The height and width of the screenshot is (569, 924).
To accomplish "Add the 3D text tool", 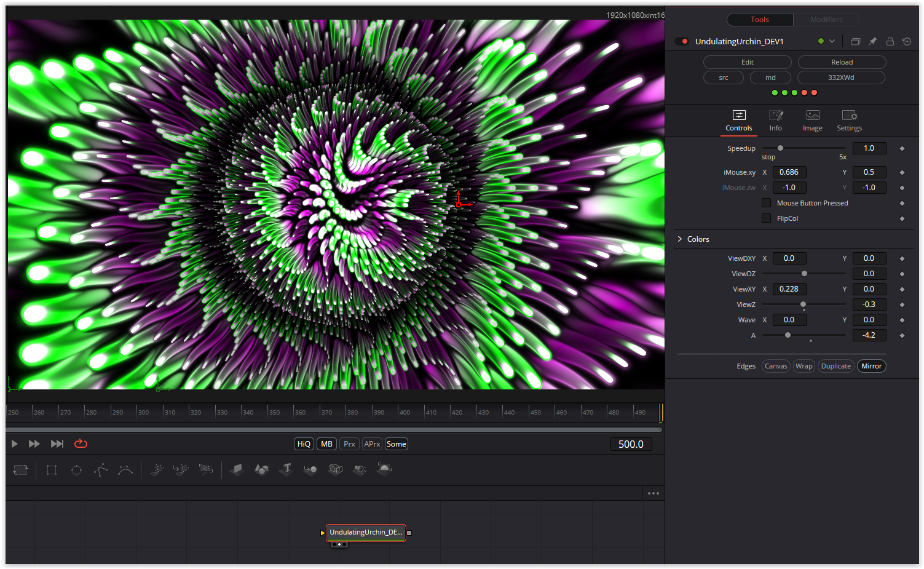I will 286,469.
